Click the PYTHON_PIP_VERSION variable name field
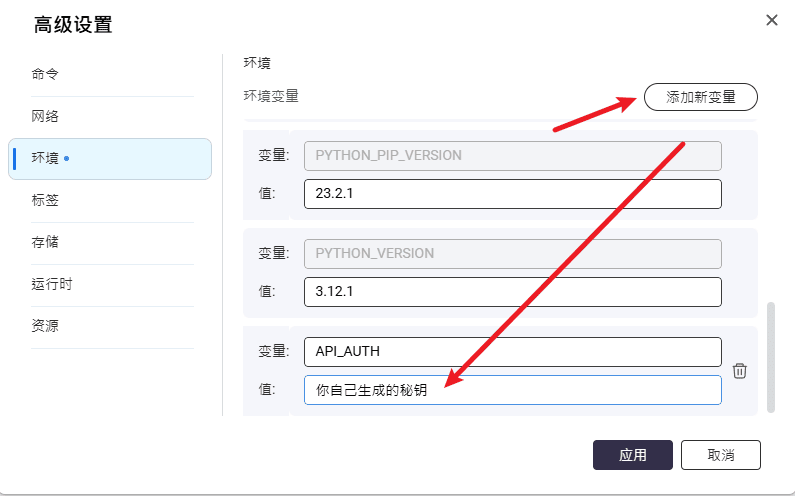Screen dimensions: 795x496 [512, 155]
